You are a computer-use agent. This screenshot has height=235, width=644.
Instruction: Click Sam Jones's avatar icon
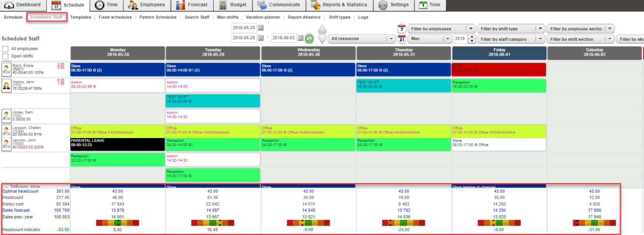[7, 115]
